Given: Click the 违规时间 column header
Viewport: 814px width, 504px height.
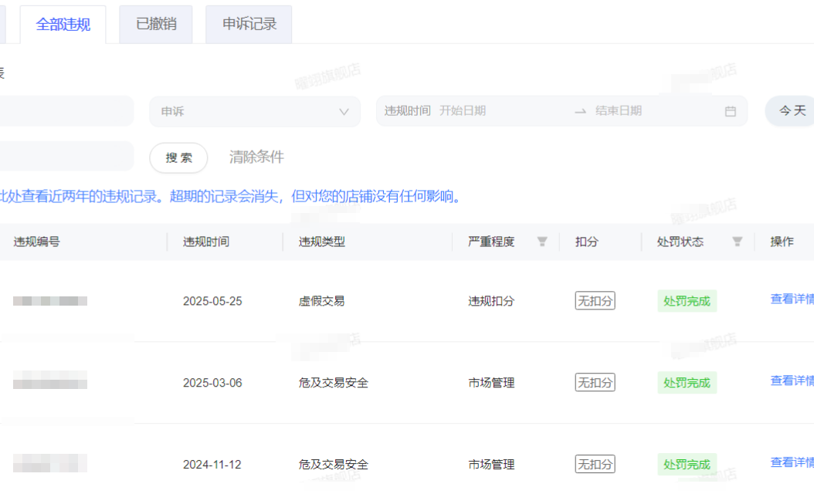Looking at the screenshot, I should [206, 242].
